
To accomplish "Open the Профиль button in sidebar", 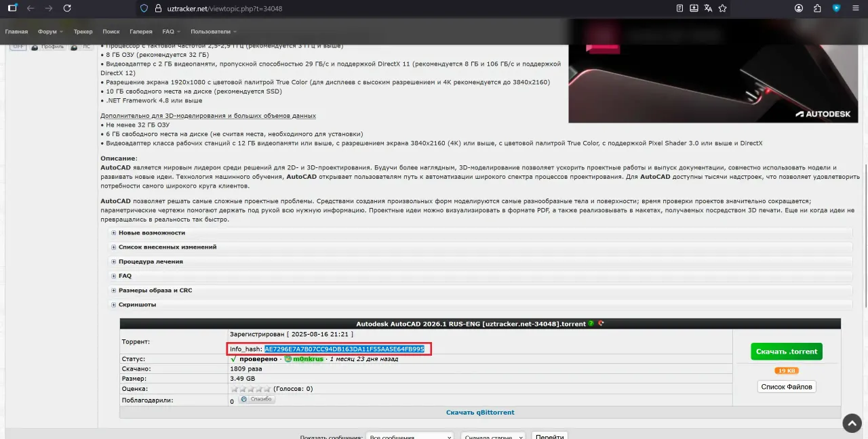I will pos(48,46).
